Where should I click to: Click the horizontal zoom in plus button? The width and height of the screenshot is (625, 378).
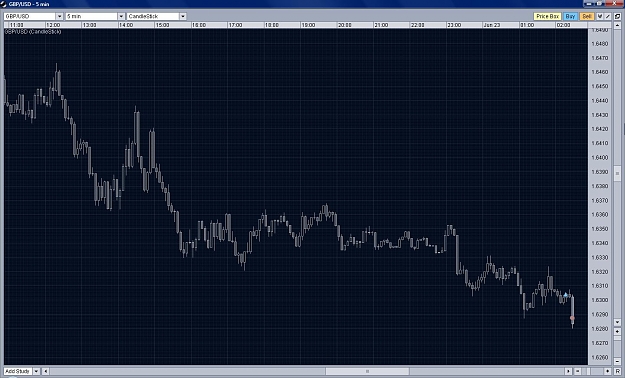(607, 371)
